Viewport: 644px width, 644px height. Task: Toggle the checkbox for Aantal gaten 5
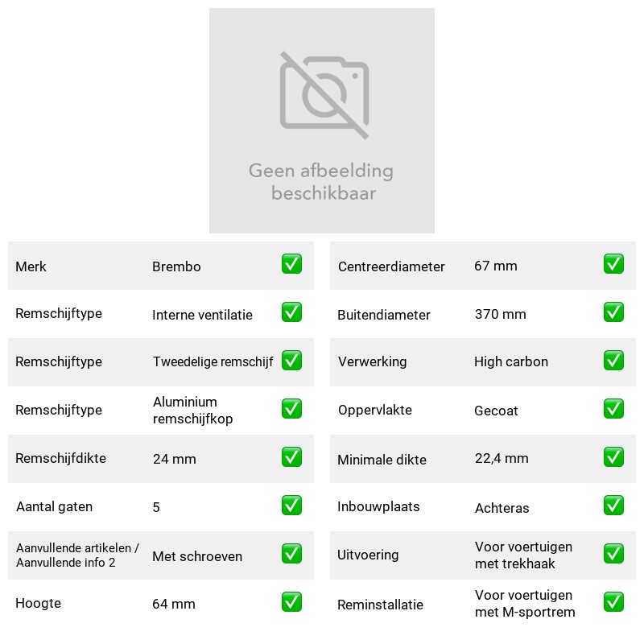pos(291,506)
